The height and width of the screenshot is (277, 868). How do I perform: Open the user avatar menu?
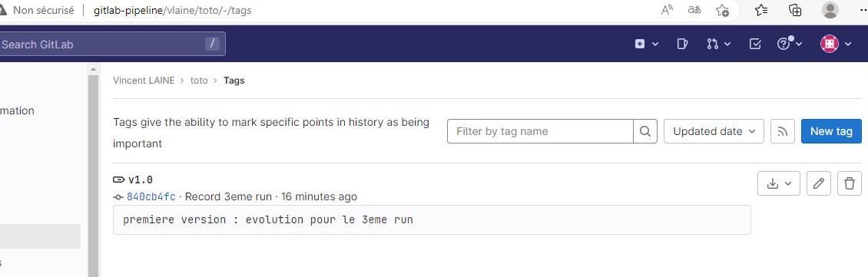(x=835, y=45)
